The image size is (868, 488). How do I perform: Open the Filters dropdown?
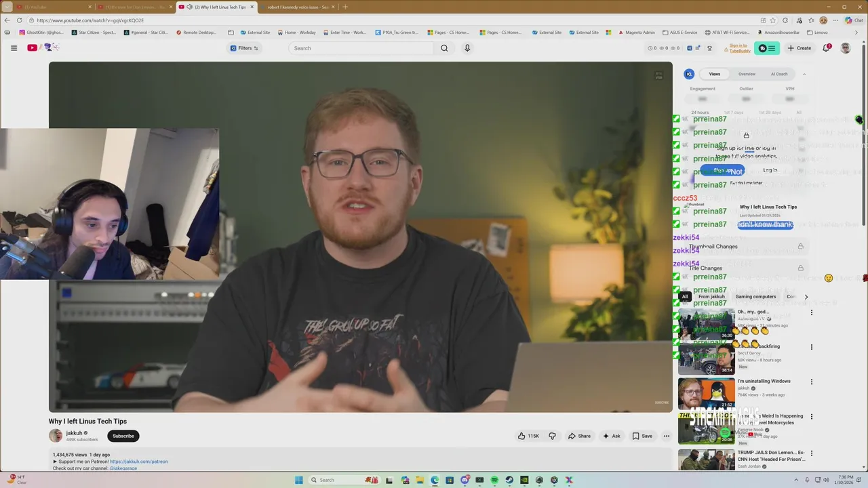click(244, 48)
